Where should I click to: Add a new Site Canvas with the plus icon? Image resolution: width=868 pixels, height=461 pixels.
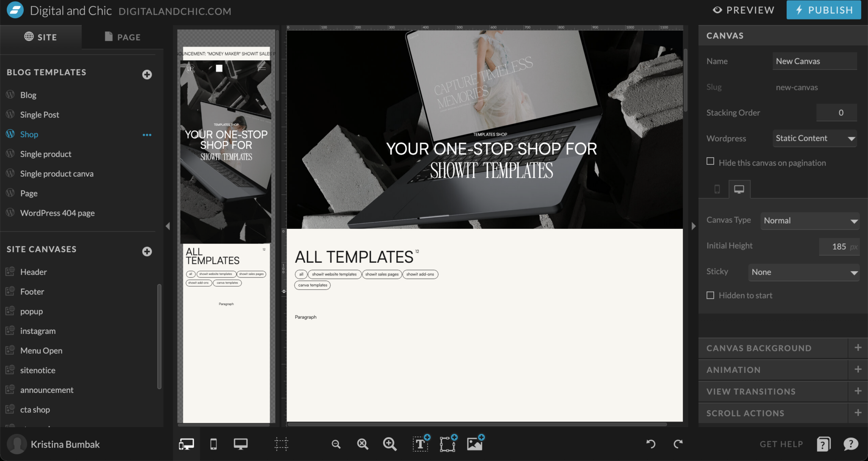click(147, 251)
